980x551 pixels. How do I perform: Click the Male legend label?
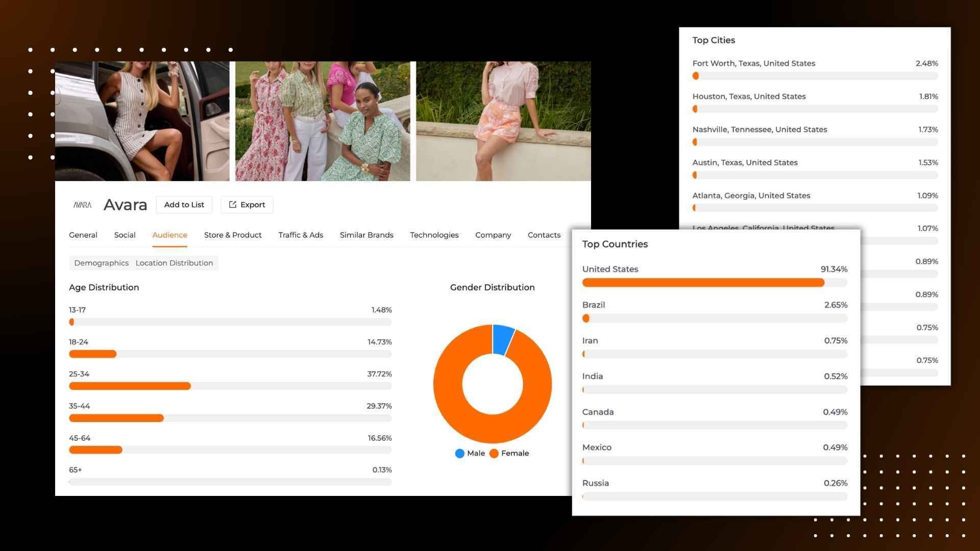pos(476,454)
